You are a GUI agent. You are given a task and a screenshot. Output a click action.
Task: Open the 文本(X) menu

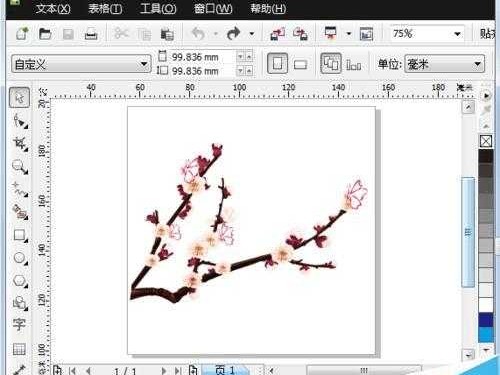pos(53,8)
